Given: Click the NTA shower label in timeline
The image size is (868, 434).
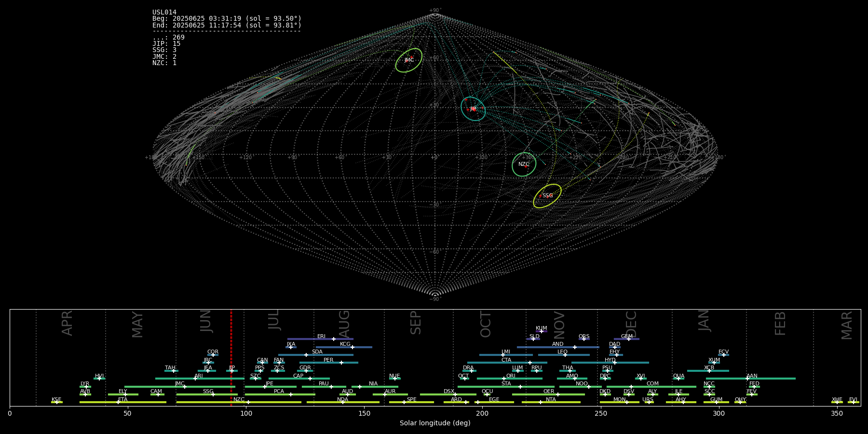Looking at the screenshot, I should [x=551, y=400].
